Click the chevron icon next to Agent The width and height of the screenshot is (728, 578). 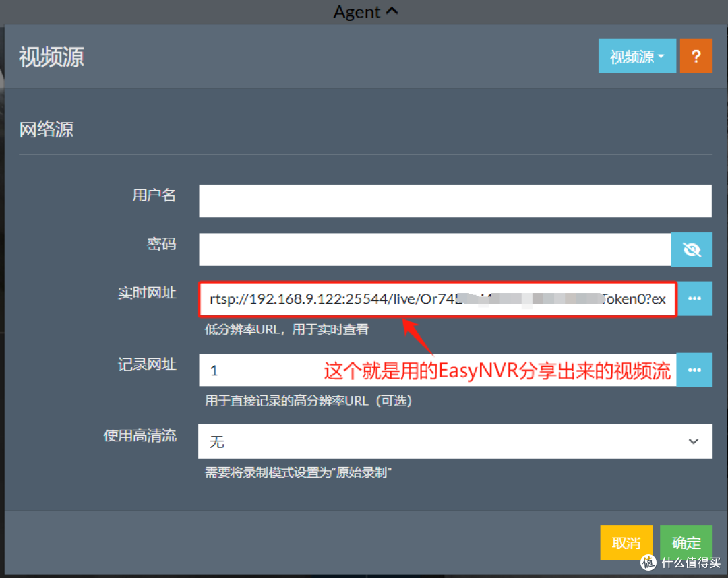393,11
